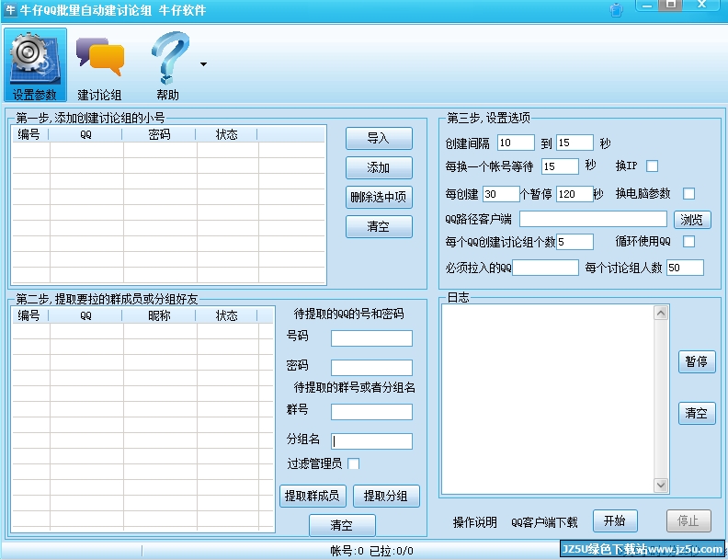Screen dimensions: 728x560
Task: Click the app icon in title bar
Action: click(x=10, y=10)
